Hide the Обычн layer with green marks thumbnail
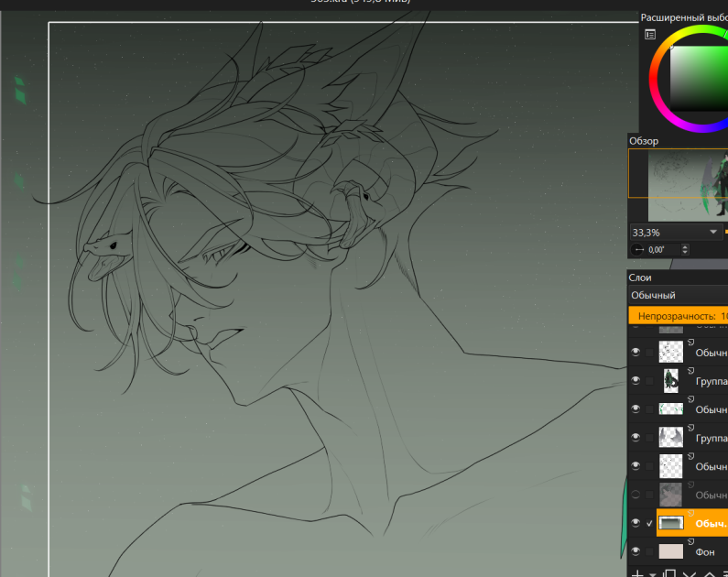Image resolution: width=728 pixels, height=577 pixels. click(x=636, y=409)
